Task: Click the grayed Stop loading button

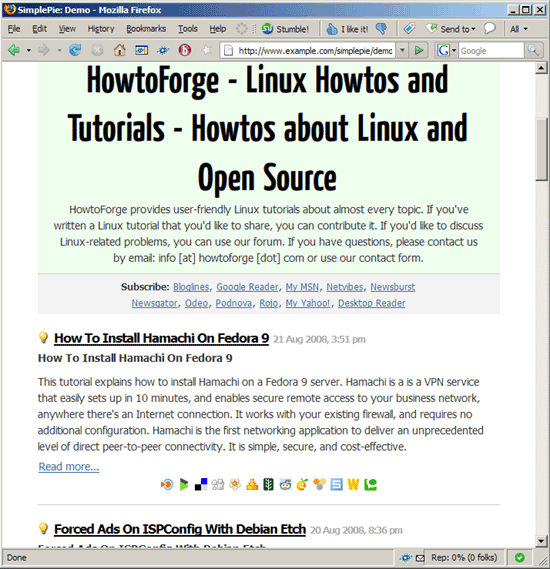Action: [97, 50]
